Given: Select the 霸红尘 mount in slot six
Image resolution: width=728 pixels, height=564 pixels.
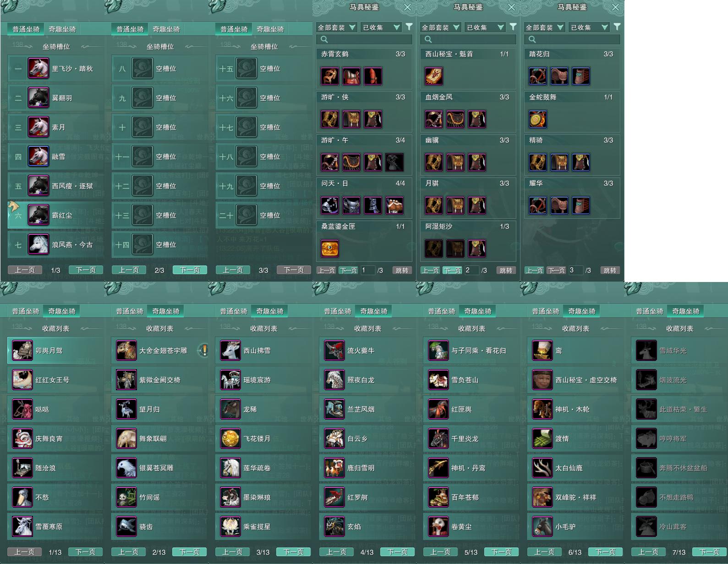Looking at the screenshot, I should coord(56,215).
